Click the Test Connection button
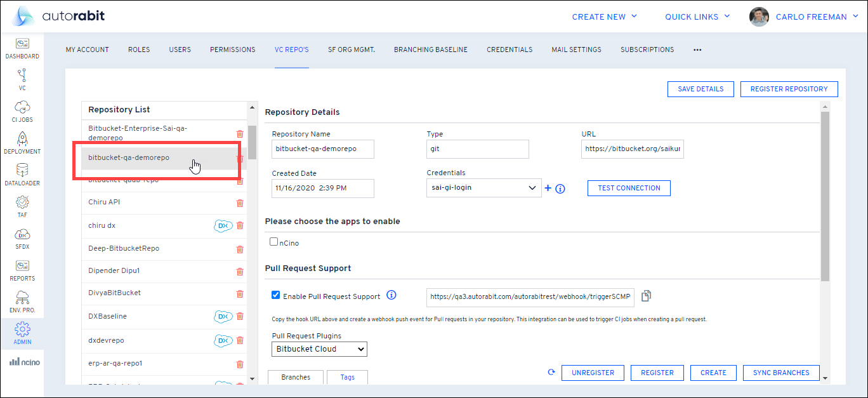The height and width of the screenshot is (398, 868). [629, 188]
